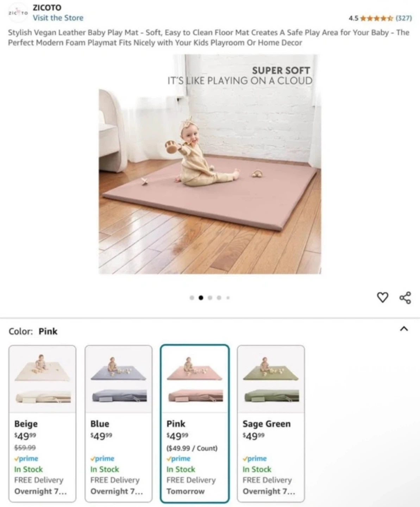
Task: Click the 327 review count
Action: pos(403,18)
